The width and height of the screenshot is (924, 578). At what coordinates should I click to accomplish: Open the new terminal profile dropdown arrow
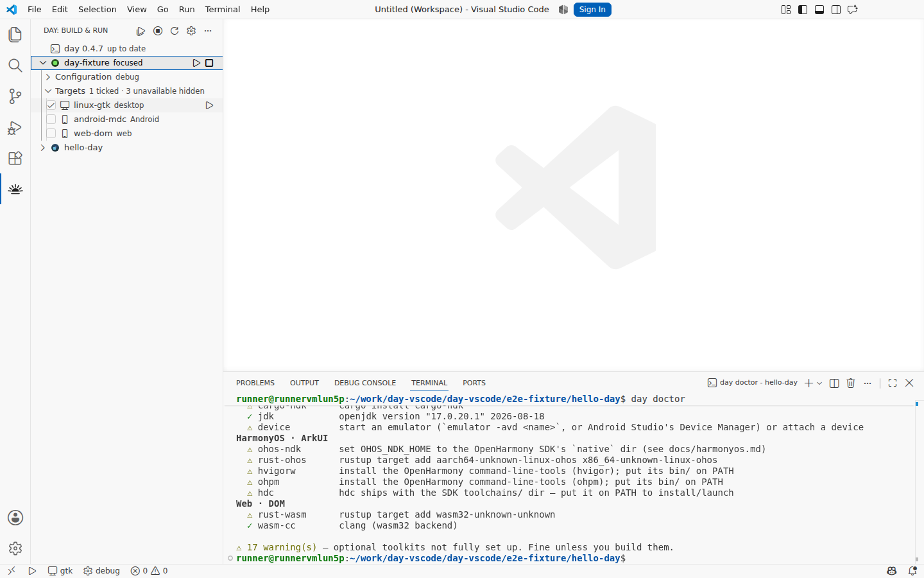[819, 383]
